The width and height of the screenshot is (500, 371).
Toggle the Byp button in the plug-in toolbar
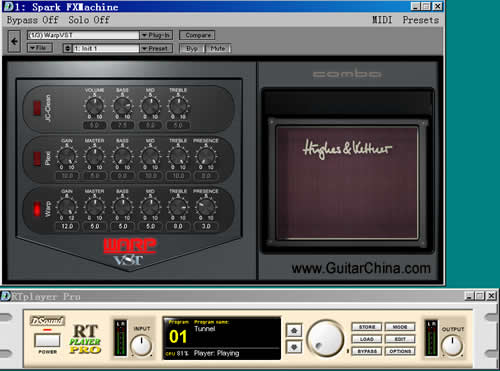coord(192,49)
